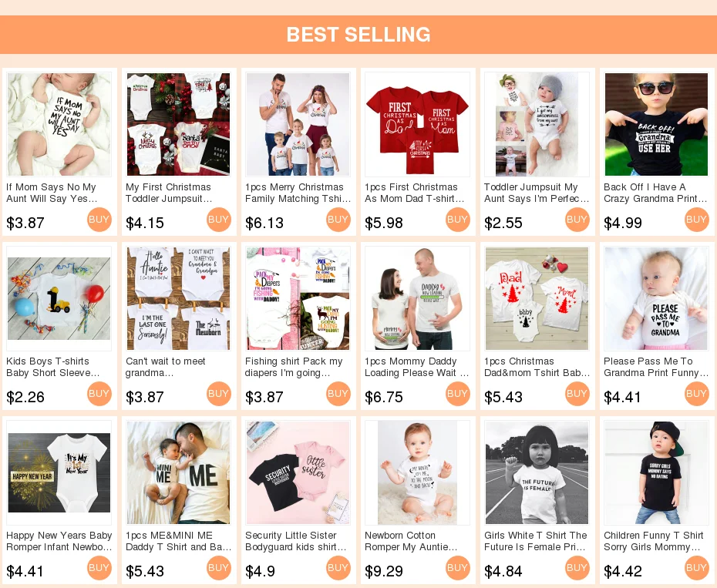Viewport: 717px width, 588px height.
Task: Open the Can't wait to meet grandma title
Action: [166, 367]
